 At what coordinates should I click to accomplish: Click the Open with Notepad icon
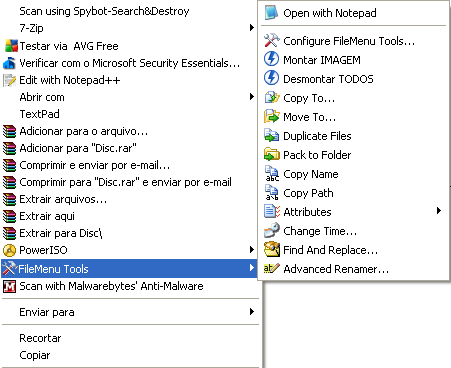pos(271,13)
